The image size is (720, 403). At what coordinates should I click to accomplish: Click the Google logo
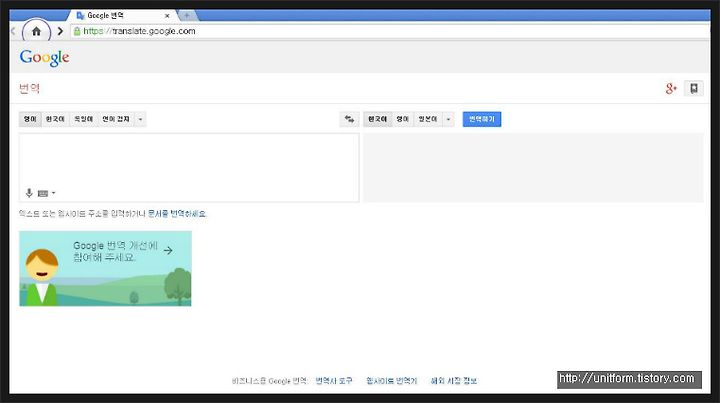(45, 58)
